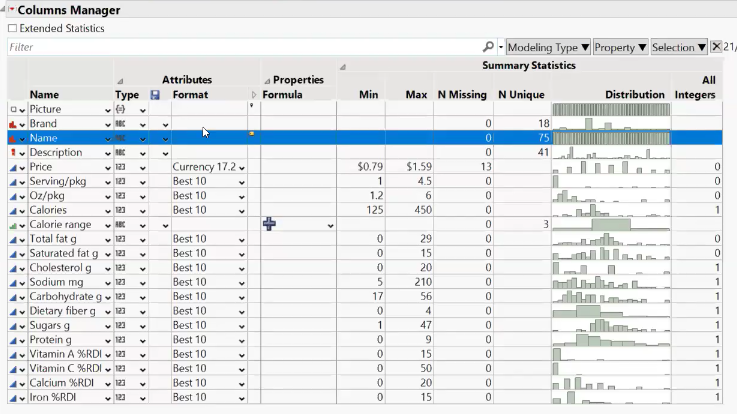Click the Price distribution histogram thumbnail

pyautogui.click(x=612, y=167)
